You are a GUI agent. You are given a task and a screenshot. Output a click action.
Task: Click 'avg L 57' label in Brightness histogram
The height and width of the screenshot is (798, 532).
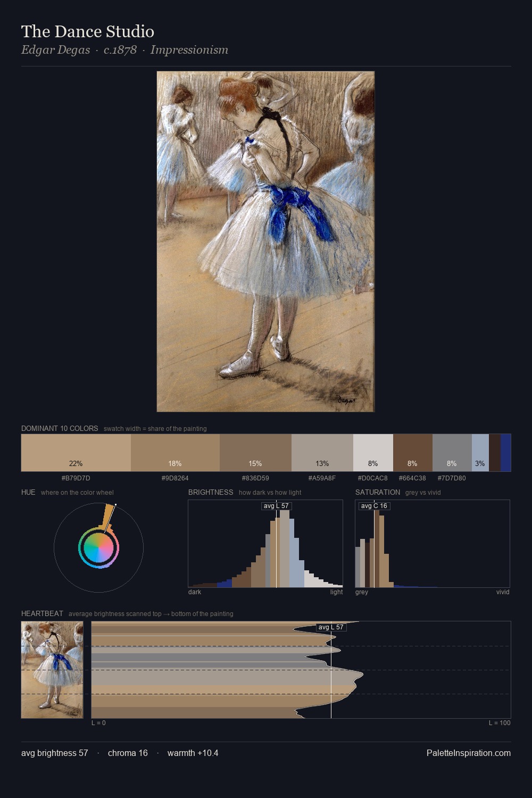pyautogui.click(x=276, y=506)
